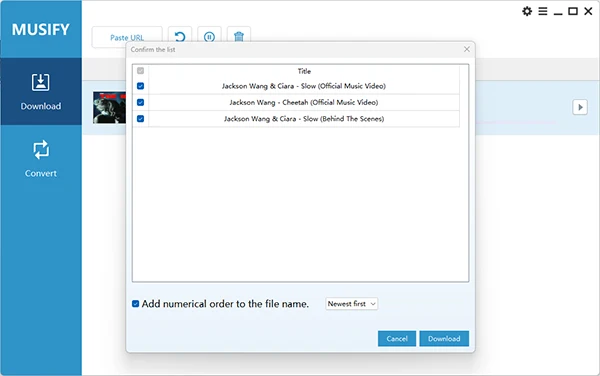Uncheck Jackson Wang & Ciara - Slow (Official Music Video)

140,86
